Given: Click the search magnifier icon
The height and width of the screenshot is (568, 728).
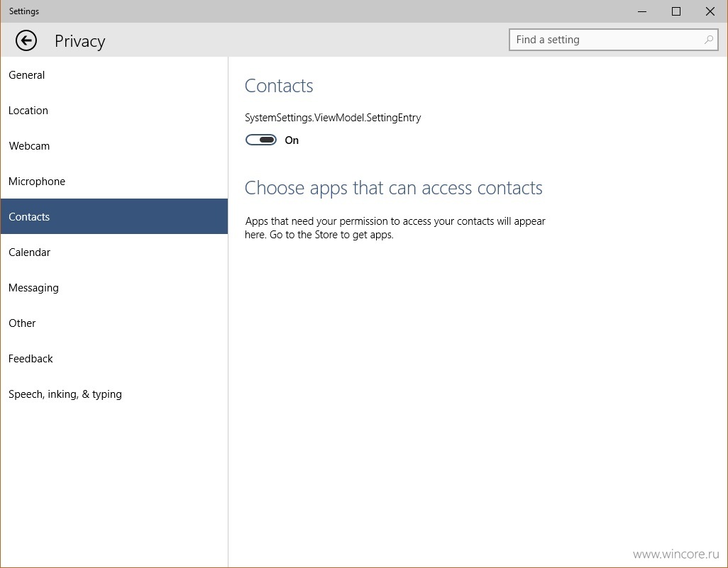Looking at the screenshot, I should click(709, 40).
